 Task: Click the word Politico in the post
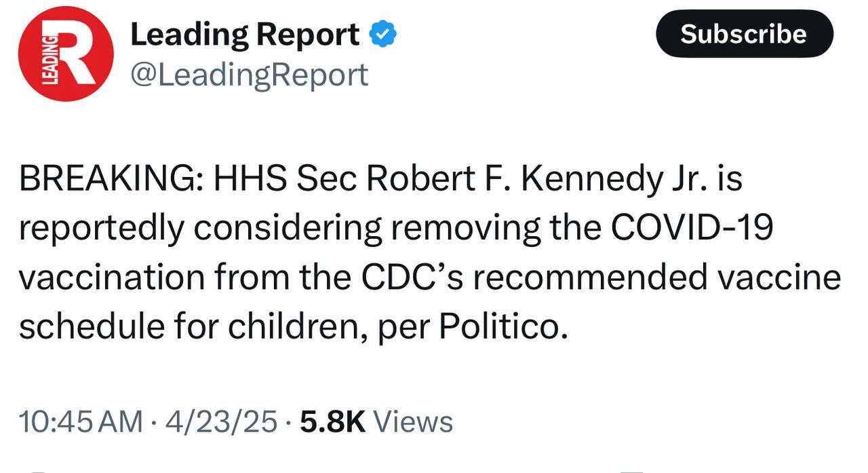(x=498, y=326)
